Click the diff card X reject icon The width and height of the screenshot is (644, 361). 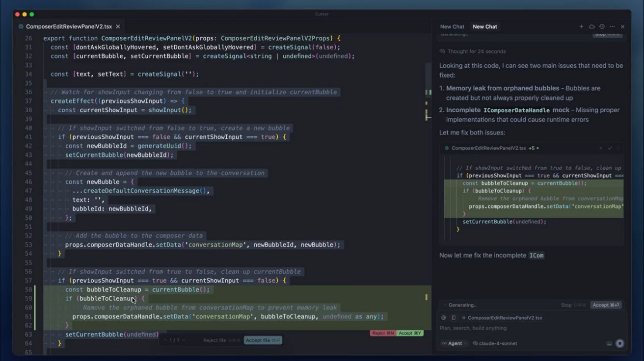tap(601, 148)
